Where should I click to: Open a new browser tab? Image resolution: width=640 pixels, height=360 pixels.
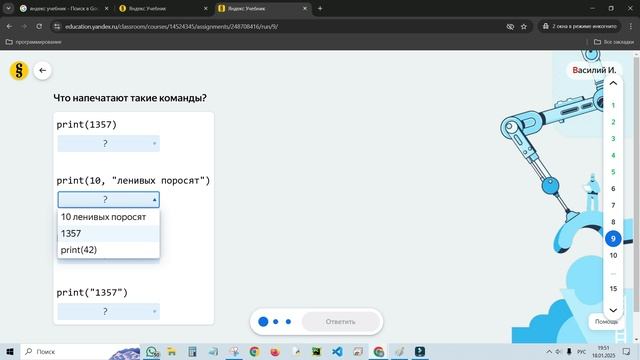[x=320, y=8]
